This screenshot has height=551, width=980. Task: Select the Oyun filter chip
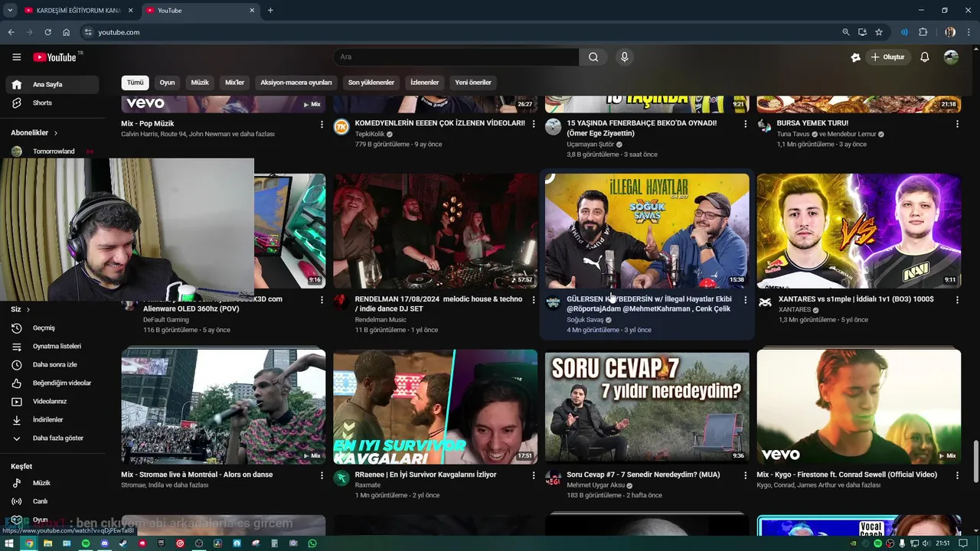point(167,83)
